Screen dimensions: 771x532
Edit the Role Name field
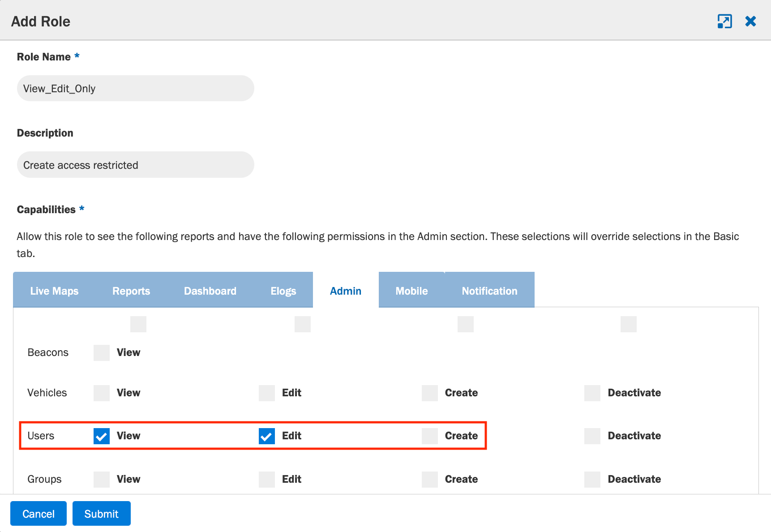136,88
